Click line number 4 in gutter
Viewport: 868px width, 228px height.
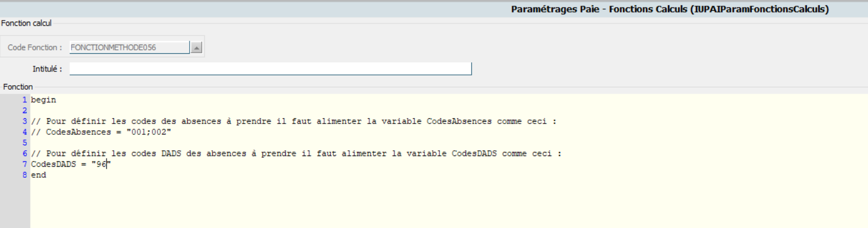(25, 132)
